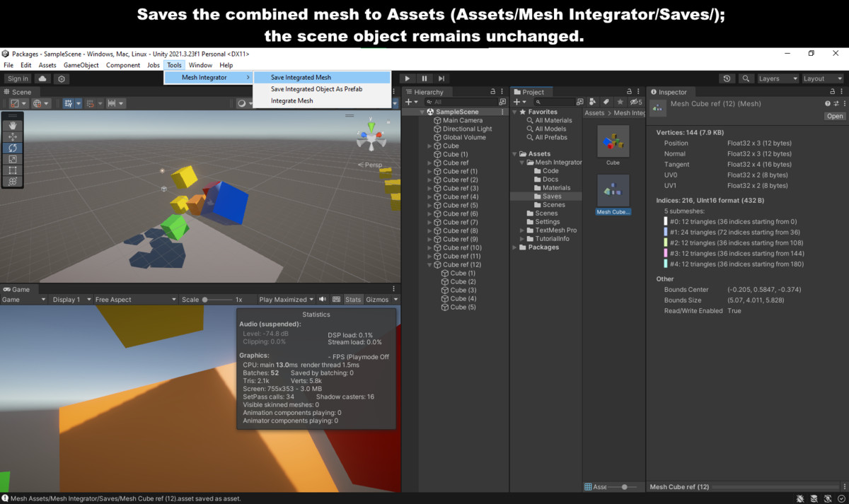Select the Rect tool

pyautogui.click(x=13, y=170)
